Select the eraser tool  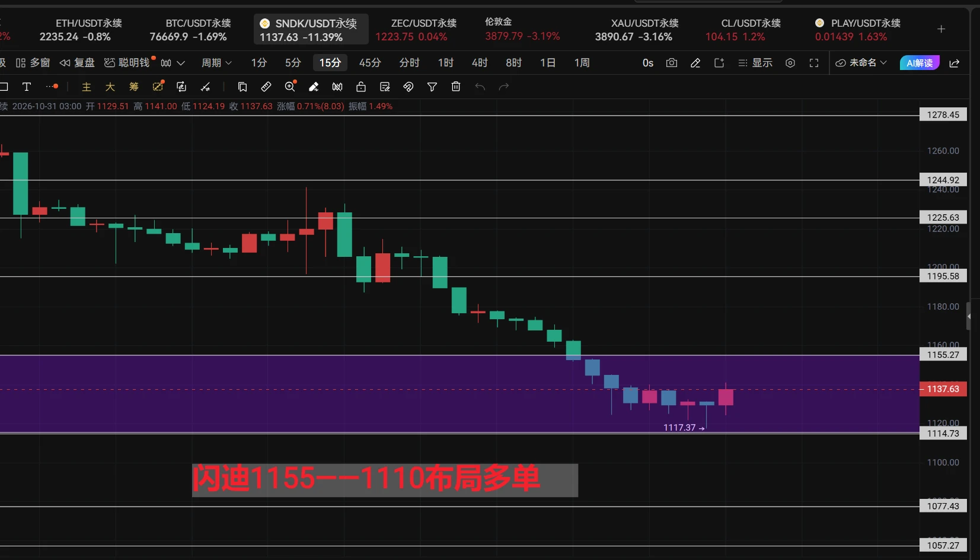(x=314, y=87)
